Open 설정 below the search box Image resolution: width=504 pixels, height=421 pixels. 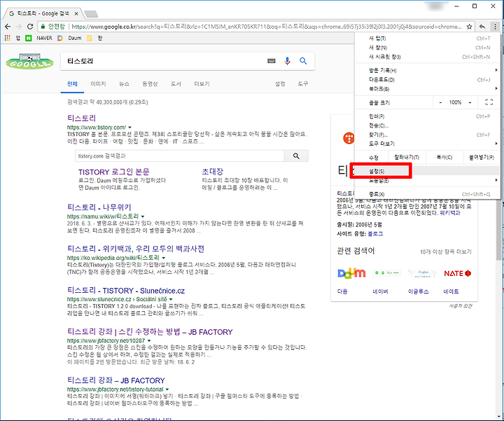tap(279, 83)
